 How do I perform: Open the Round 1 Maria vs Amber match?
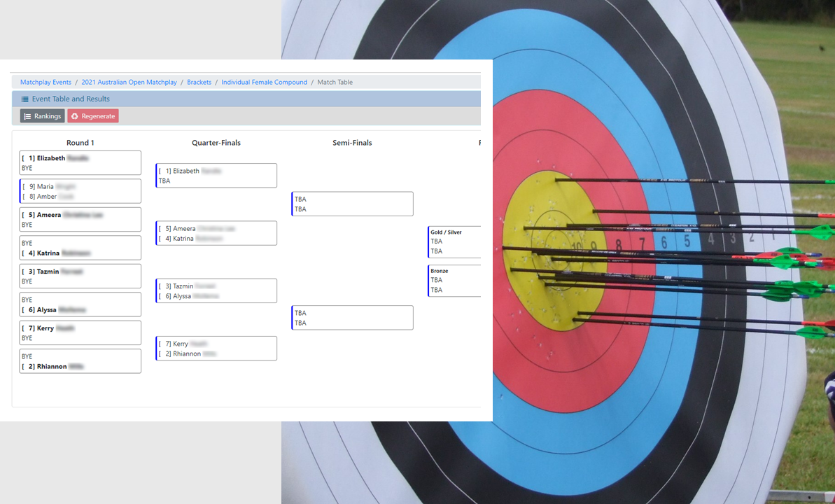80,192
